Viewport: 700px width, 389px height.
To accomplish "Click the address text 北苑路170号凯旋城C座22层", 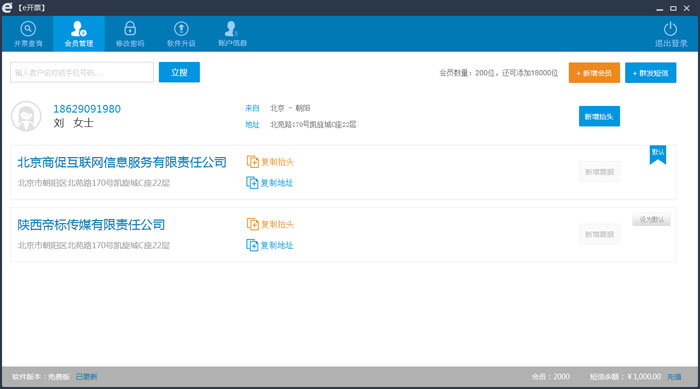I will (313, 125).
